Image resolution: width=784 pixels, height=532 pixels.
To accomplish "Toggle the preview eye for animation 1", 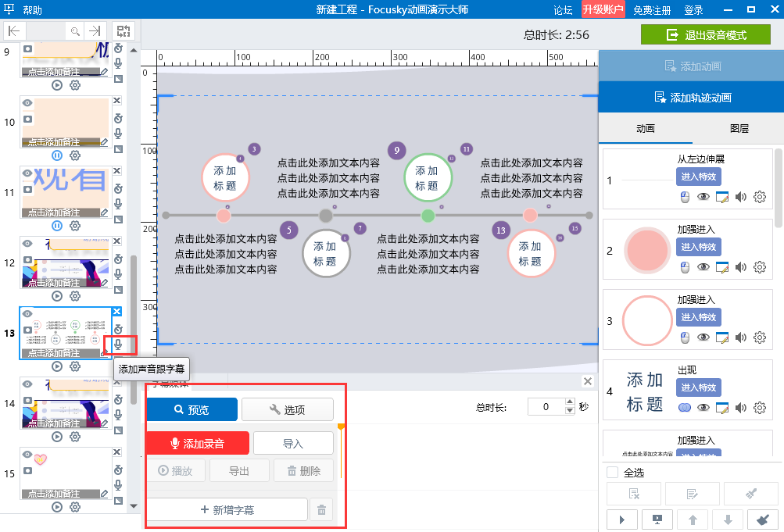I will click(x=703, y=197).
